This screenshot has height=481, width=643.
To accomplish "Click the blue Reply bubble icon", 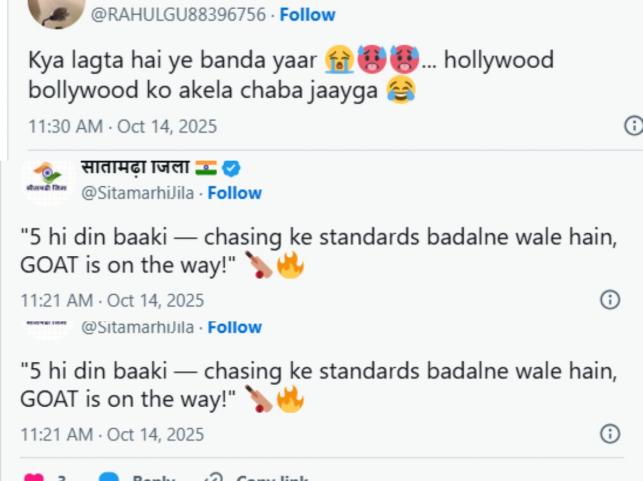I will 111,478.
